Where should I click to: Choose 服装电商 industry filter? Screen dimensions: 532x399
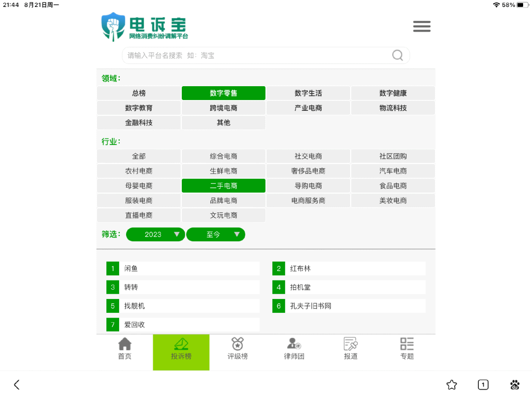click(x=139, y=200)
